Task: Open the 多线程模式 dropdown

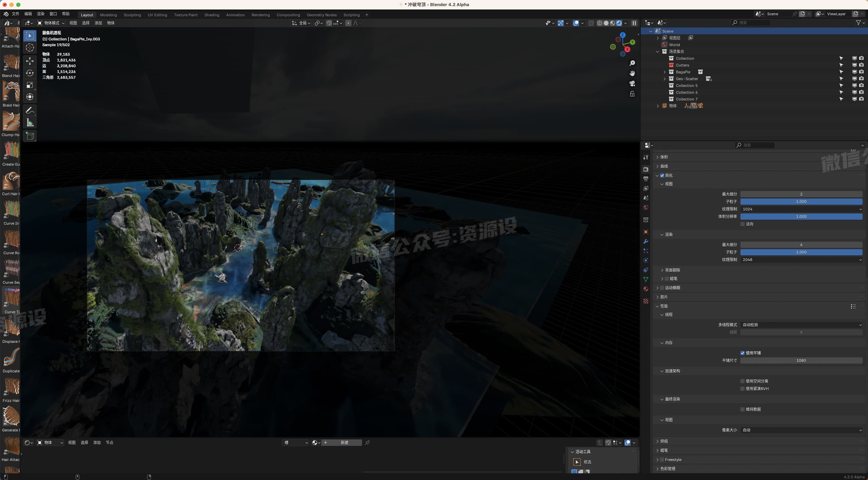Action: tap(801, 325)
